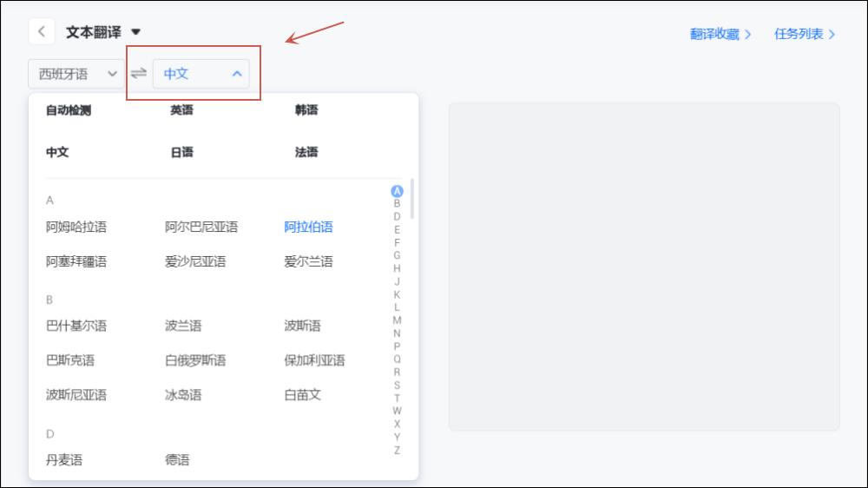Expand the 西班牙语 source language dropdown

[76, 74]
